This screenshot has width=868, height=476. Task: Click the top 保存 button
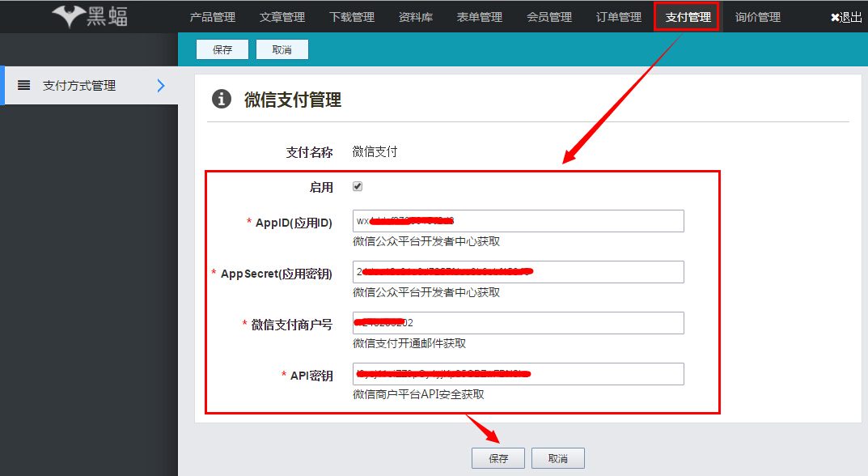222,49
